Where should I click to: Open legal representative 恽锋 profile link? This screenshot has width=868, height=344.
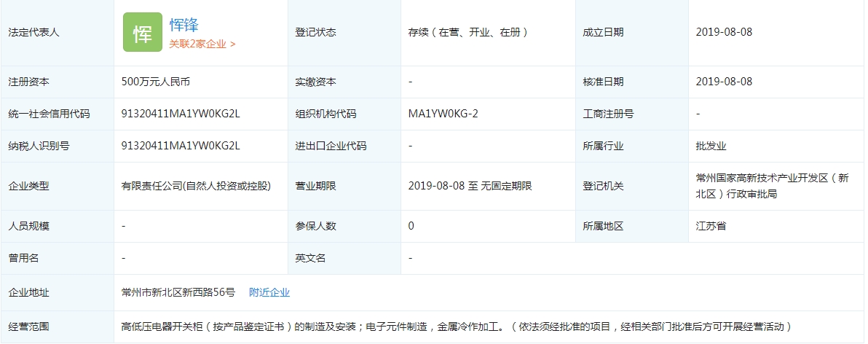[x=184, y=26]
